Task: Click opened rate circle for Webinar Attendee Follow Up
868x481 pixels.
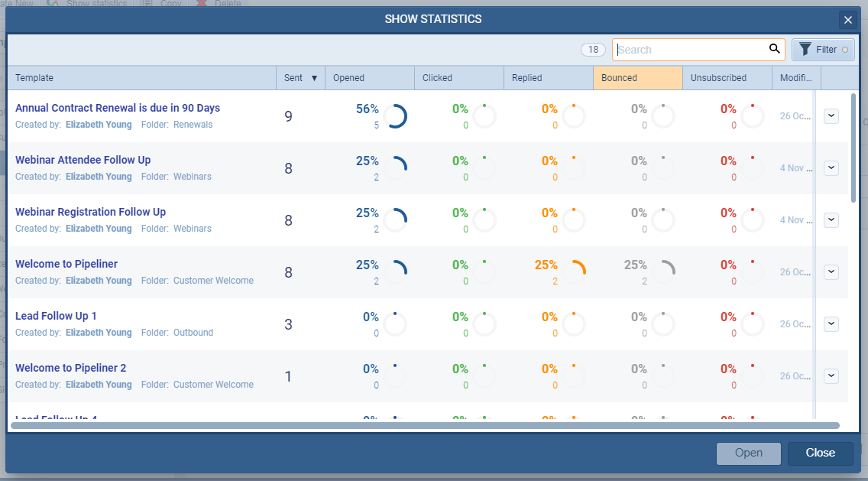Action: 395,168
